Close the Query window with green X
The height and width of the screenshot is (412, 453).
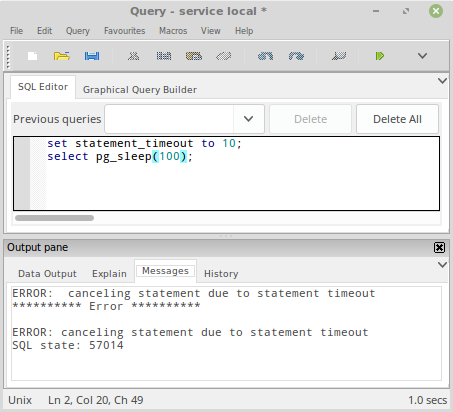pos(436,11)
